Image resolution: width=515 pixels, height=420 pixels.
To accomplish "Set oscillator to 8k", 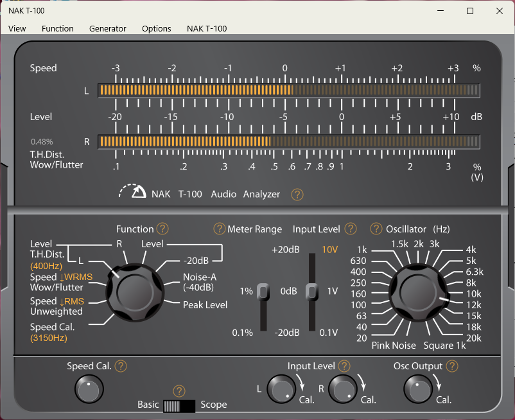I will coord(471,283).
